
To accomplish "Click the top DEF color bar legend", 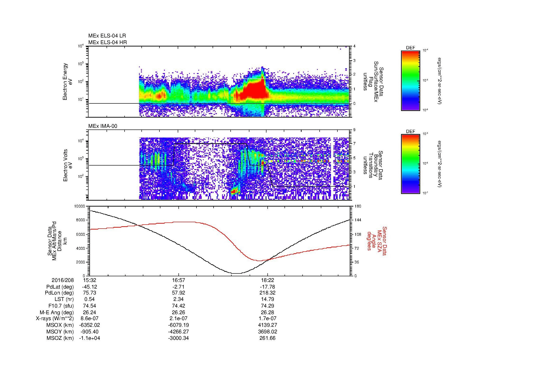I will 410,80.
